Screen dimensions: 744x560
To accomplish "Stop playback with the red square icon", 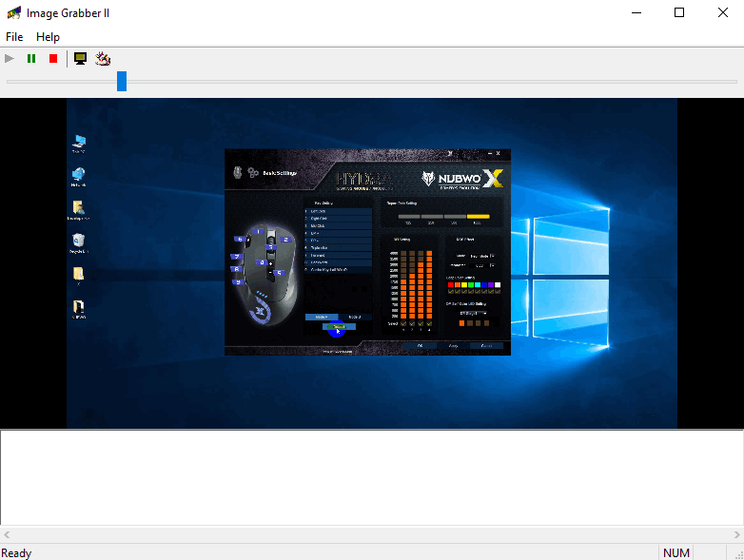I will pyautogui.click(x=53, y=58).
